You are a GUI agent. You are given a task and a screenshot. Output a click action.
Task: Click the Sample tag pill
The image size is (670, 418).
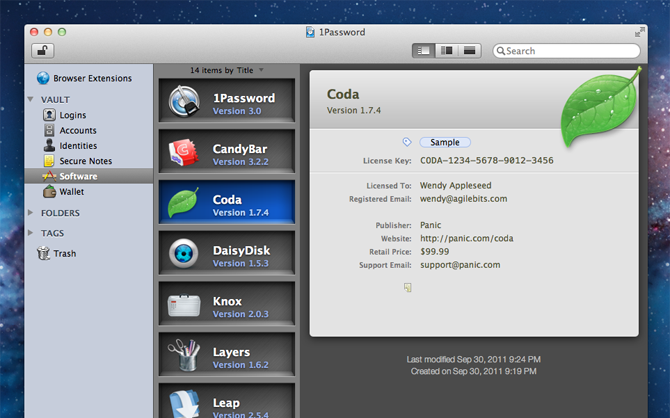click(445, 142)
